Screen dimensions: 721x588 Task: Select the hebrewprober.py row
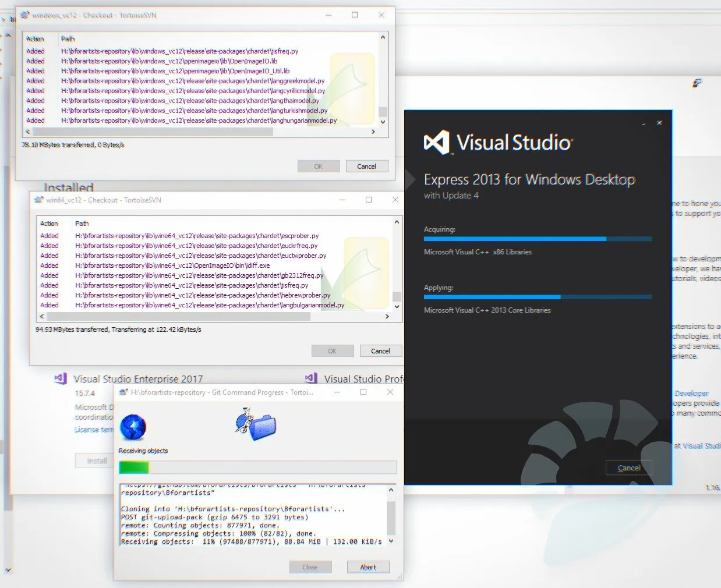[215, 295]
